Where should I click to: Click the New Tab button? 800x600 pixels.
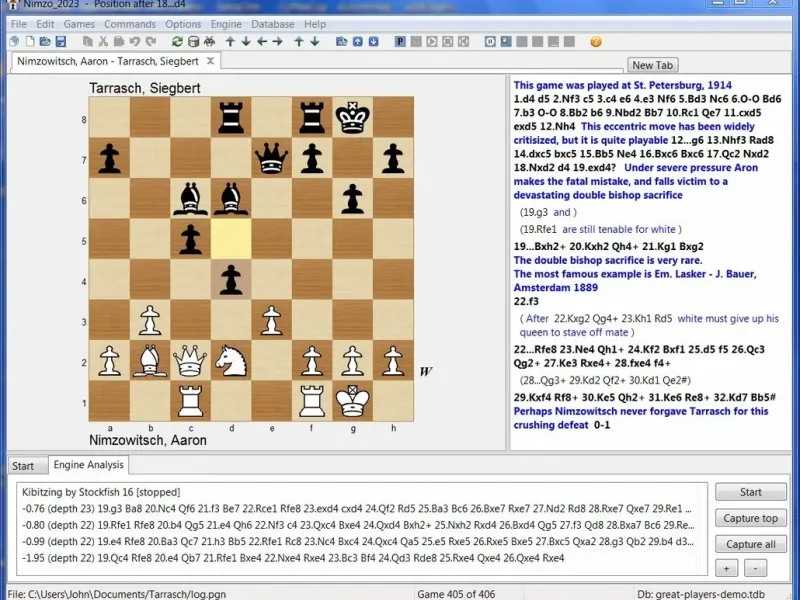[652, 65]
